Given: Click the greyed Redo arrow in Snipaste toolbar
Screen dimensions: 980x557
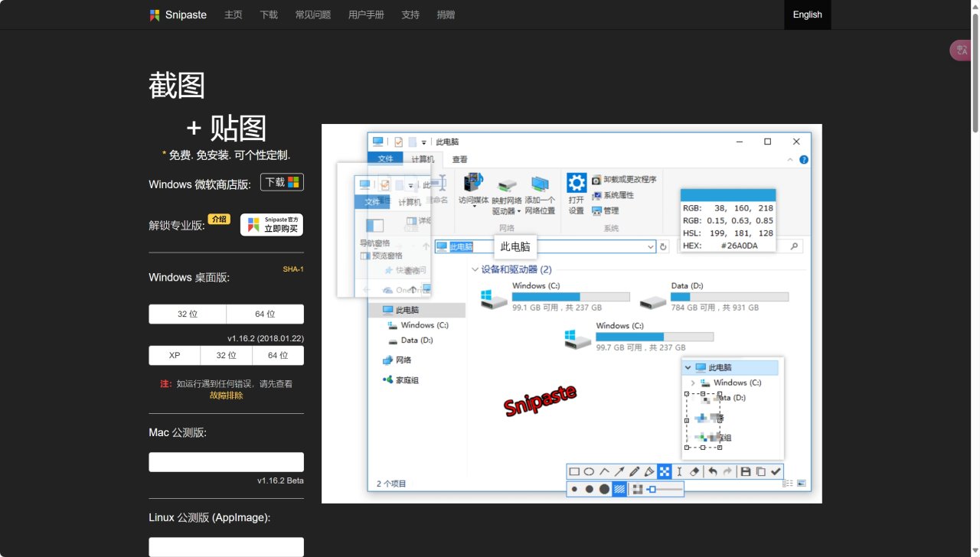Looking at the screenshot, I should point(727,472).
